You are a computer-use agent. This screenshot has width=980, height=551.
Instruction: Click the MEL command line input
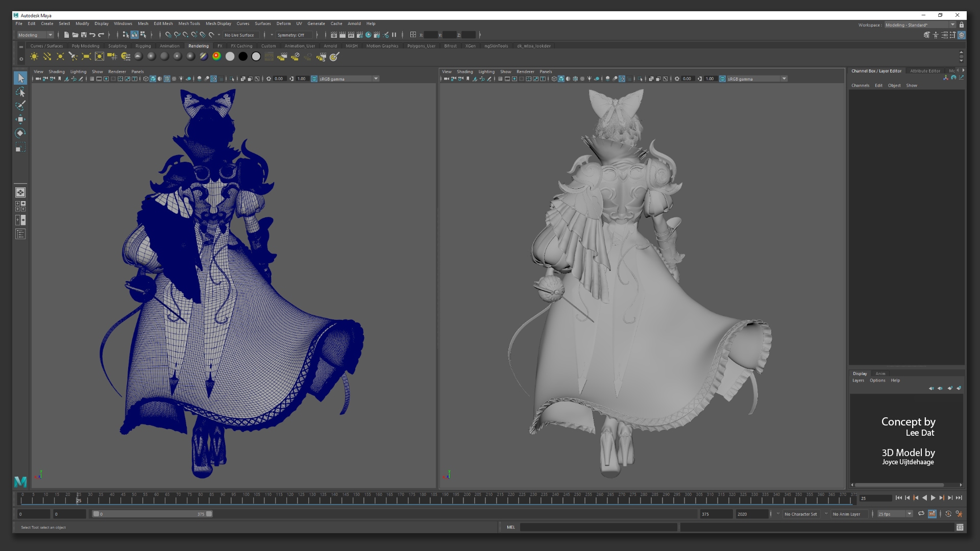click(x=598, y=527)
